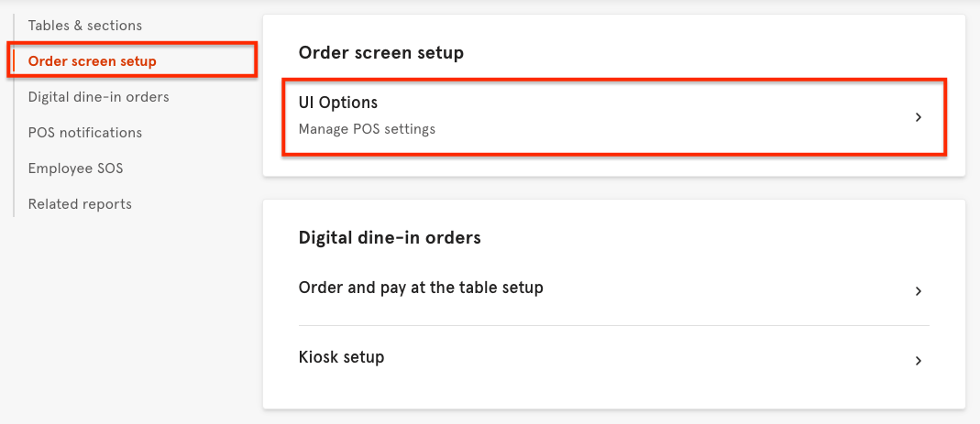Screen dimensions: 980x424
Task: Select Order screen setup in the sidebar
Action: (93, 61)
